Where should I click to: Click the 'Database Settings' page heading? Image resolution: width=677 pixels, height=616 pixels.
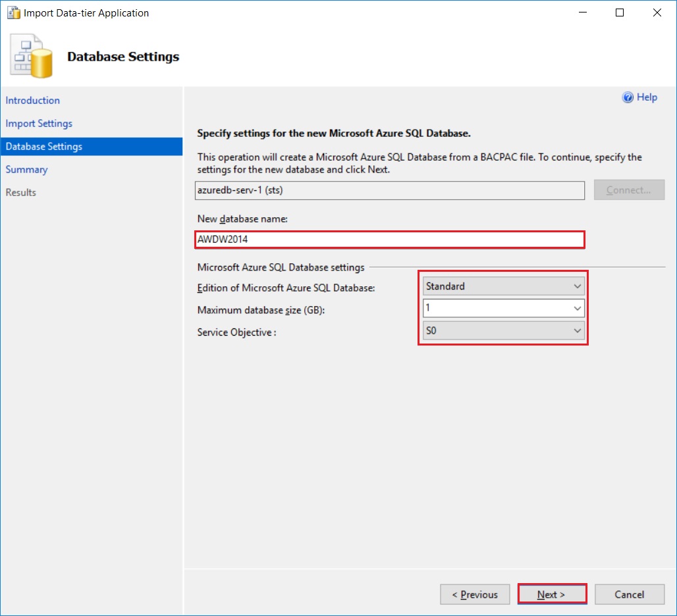point(123,57)
